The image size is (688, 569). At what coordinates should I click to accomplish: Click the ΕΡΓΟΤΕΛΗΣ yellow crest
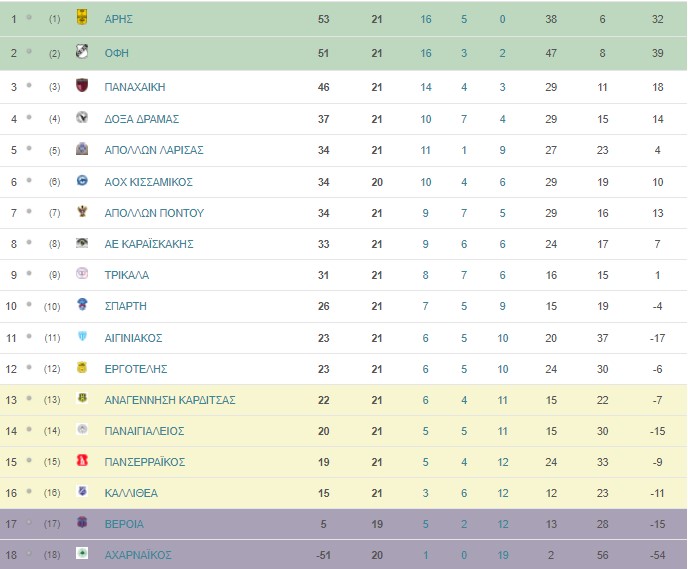click(x=82, y=367)
